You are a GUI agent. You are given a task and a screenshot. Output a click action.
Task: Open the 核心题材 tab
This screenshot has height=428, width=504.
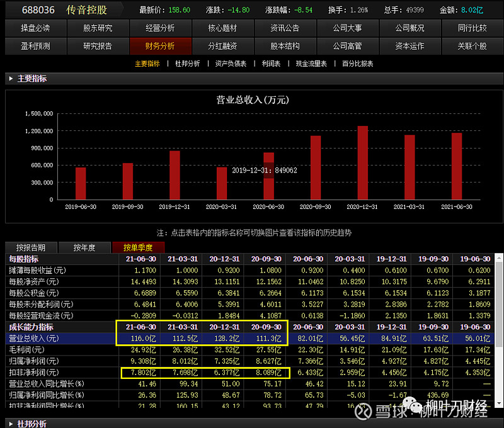click(223, 28)
